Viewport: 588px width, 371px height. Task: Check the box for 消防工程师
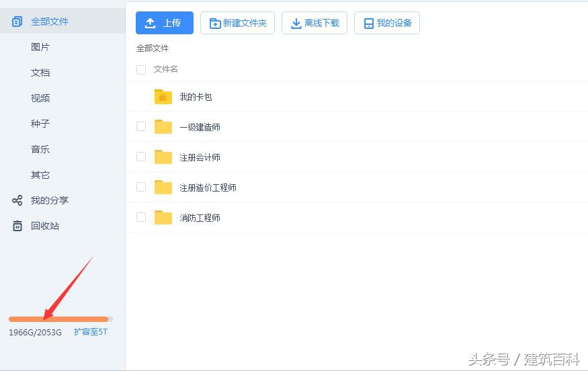(x=141, y=217)
